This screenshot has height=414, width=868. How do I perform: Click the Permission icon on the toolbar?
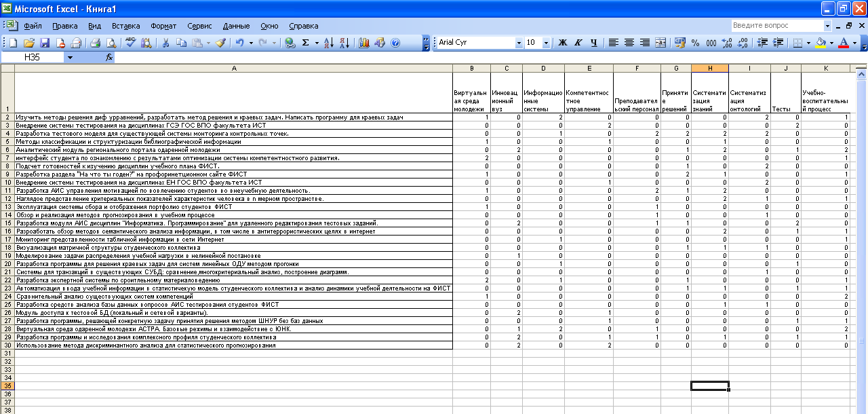(x=61, y=42)
